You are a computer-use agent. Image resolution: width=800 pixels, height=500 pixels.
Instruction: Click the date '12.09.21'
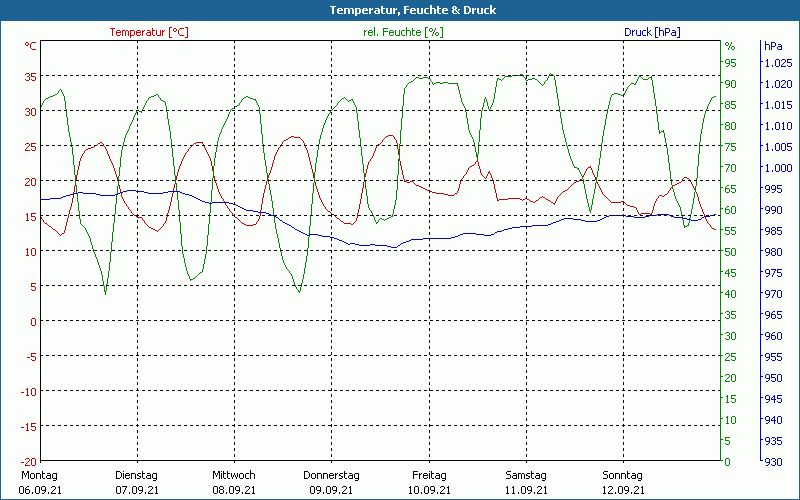pos(623,490)
